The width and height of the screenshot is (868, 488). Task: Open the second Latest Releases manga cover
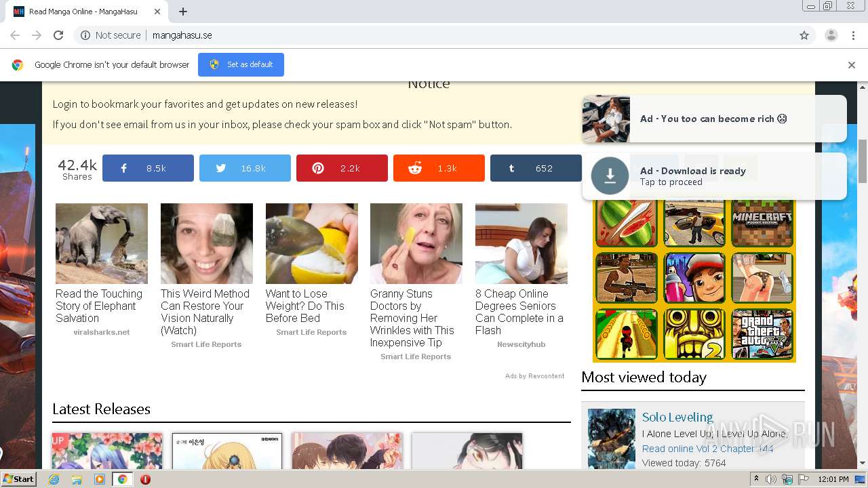(227, 451)
